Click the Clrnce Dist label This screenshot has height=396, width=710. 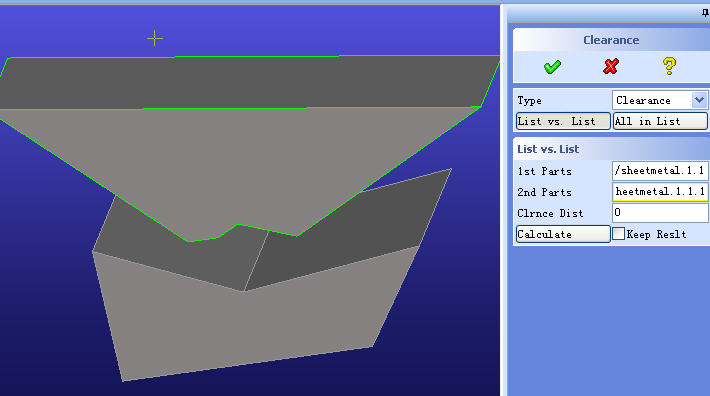[x=550, y=213]
